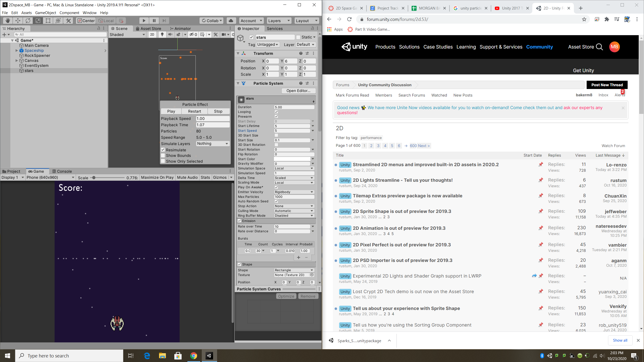Toggle the Static checkbox for stars
Screen dimensions: 644x362
(x=298, y=37)
